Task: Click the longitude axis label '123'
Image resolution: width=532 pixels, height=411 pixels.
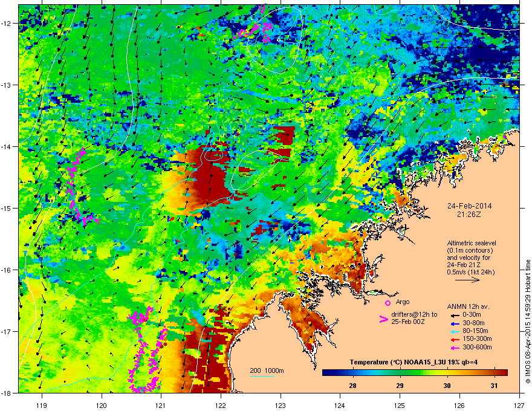Action: tap(281, 405)
